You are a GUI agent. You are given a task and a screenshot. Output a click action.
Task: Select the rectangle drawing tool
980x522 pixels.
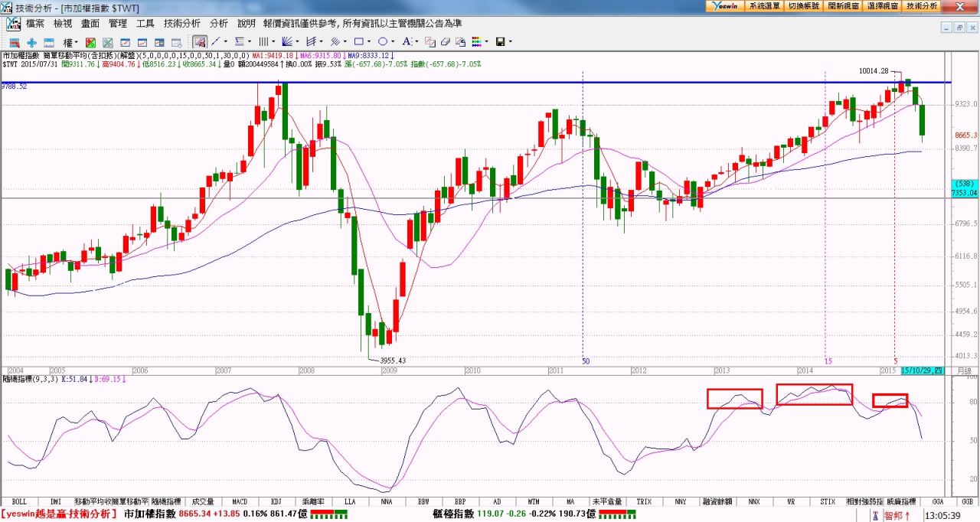[x=358, y=41]
